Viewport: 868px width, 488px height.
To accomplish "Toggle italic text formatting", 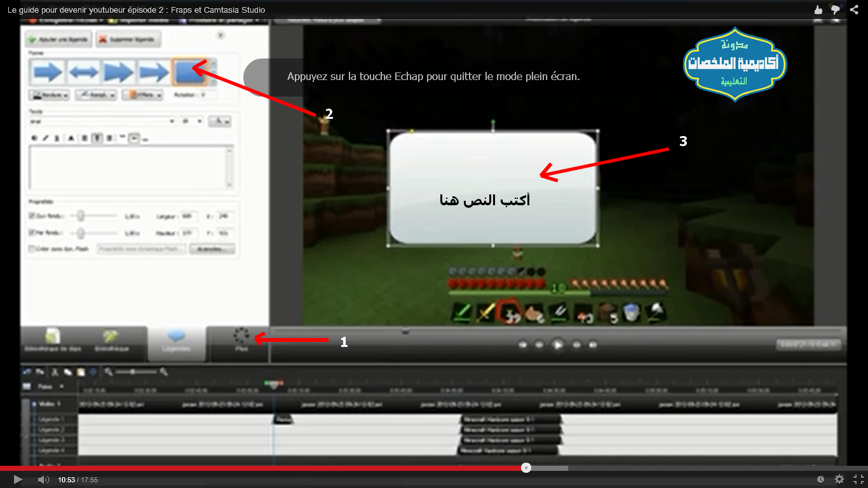I will pos(46,138).
